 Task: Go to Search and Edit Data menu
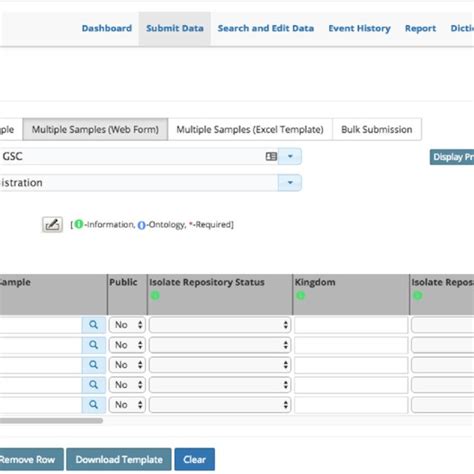(x=266, y=28)
